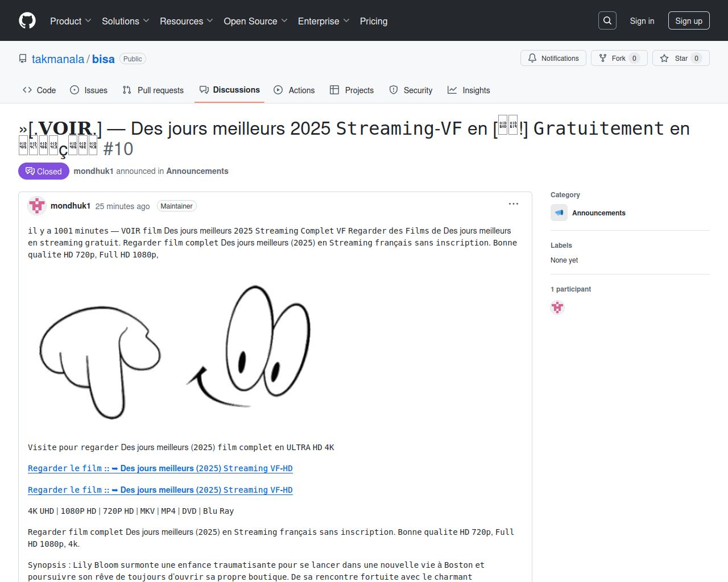Expand the Enterprise menu
728x582 pixels.
click(324, 21)
